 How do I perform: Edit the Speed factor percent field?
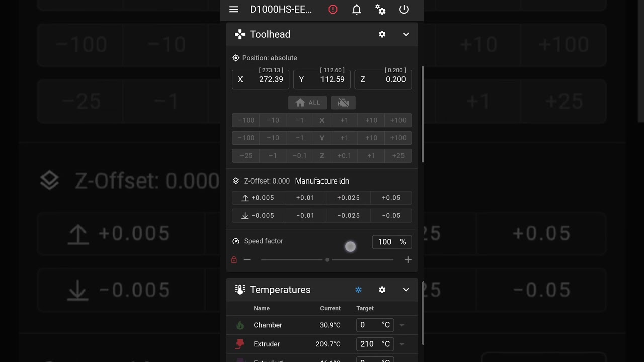coord(392,242)
